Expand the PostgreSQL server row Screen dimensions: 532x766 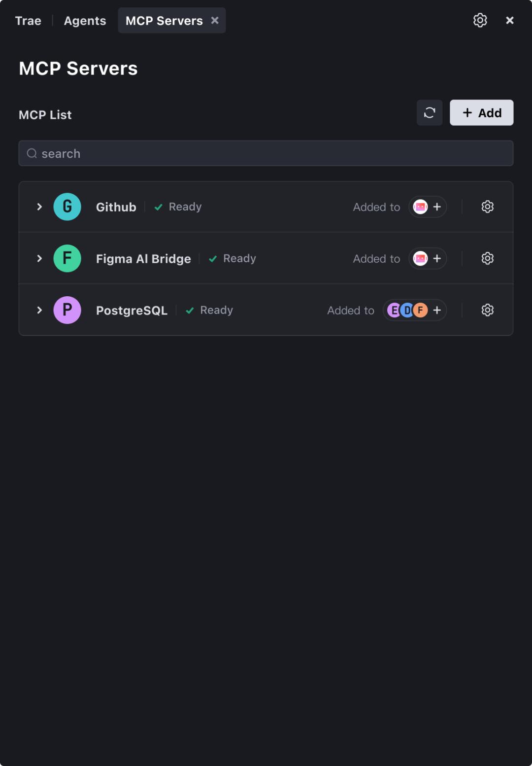(39, 310)
